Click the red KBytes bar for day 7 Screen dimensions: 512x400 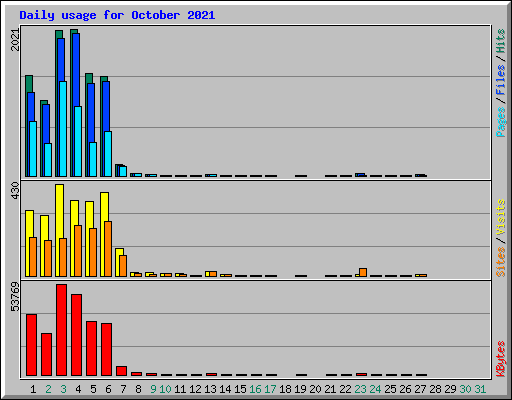121,371
